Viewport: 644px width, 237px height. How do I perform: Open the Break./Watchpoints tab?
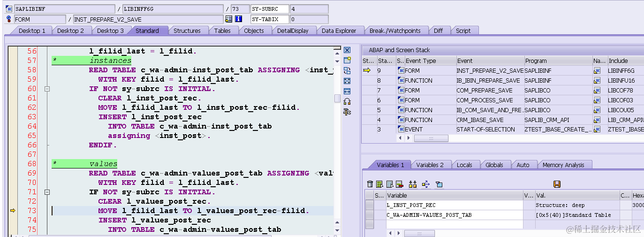395,31
